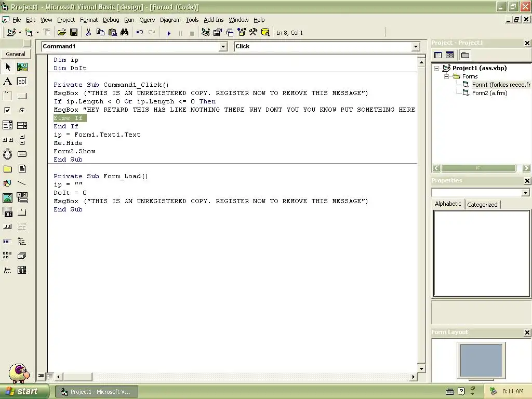
Task: Select the CommandButton control tool
Action: point(22,96)
